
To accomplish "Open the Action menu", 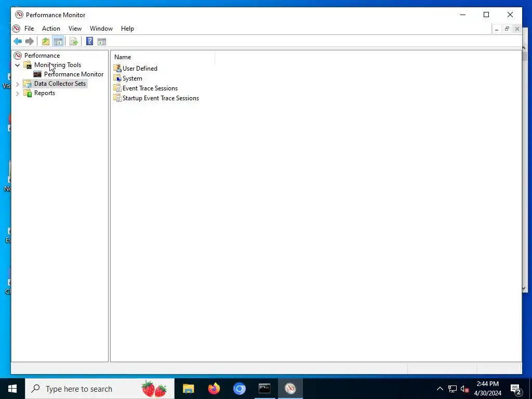I will tap(51, 29).
